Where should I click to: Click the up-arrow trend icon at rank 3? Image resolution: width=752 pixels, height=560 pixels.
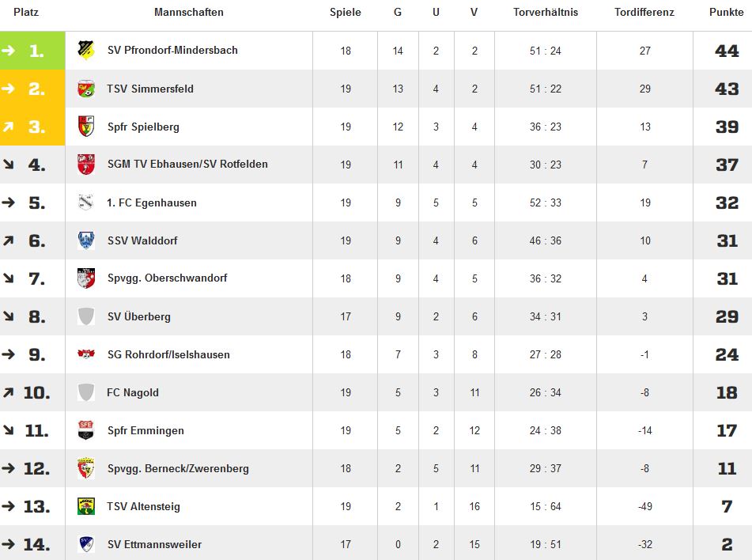tap(9, 127)
